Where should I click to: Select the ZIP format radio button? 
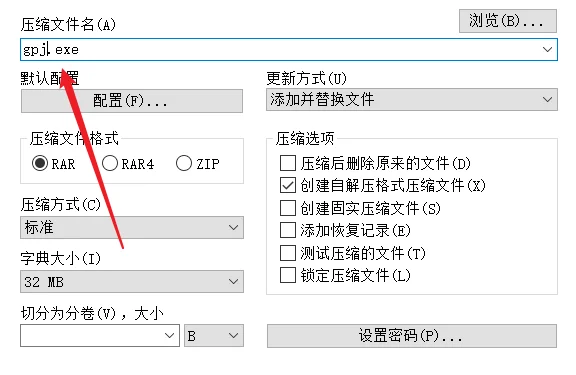184,163
